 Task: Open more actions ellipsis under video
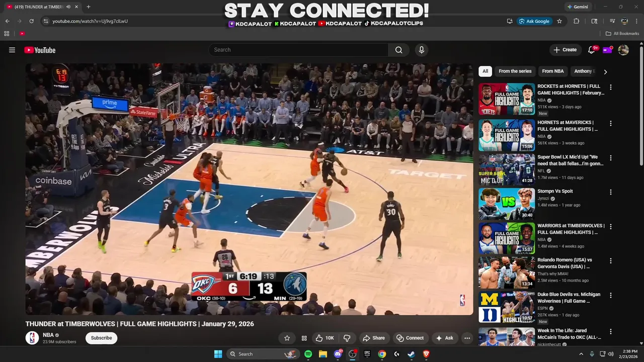point(467,338)
